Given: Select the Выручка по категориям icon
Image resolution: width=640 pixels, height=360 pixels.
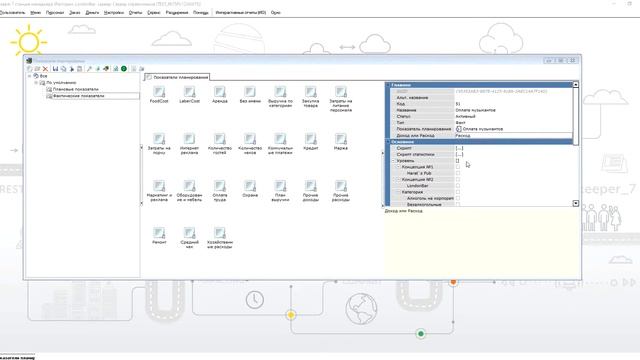Looking at the screenshot, I should [x=280, y=92].
